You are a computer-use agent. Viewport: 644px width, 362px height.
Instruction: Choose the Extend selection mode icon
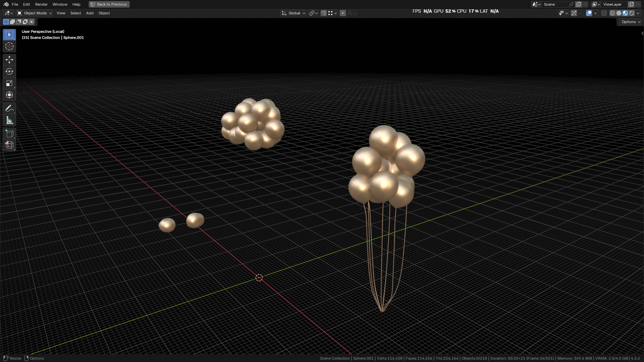(x=12, y=22)
